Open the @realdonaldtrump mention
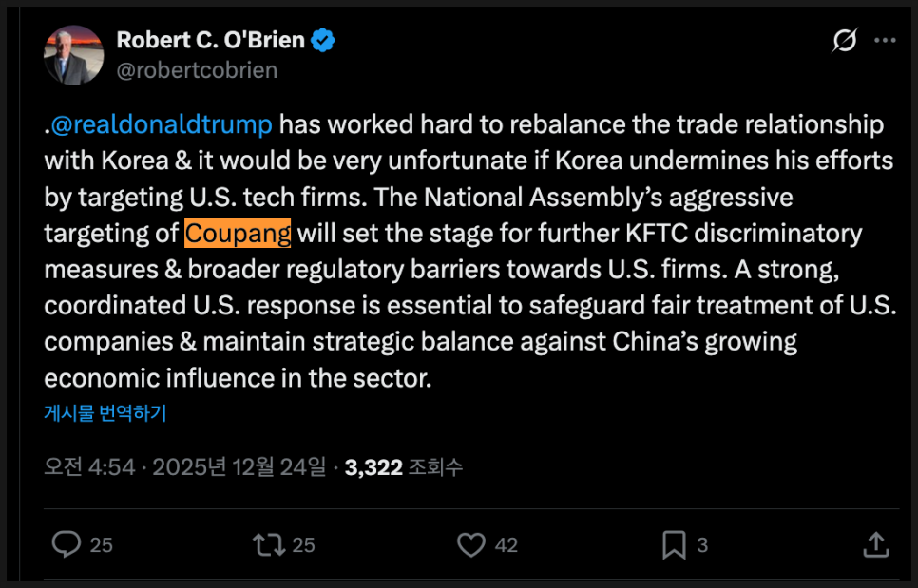Viewport: 918px width, 588px height. click(x=162, y=124)
